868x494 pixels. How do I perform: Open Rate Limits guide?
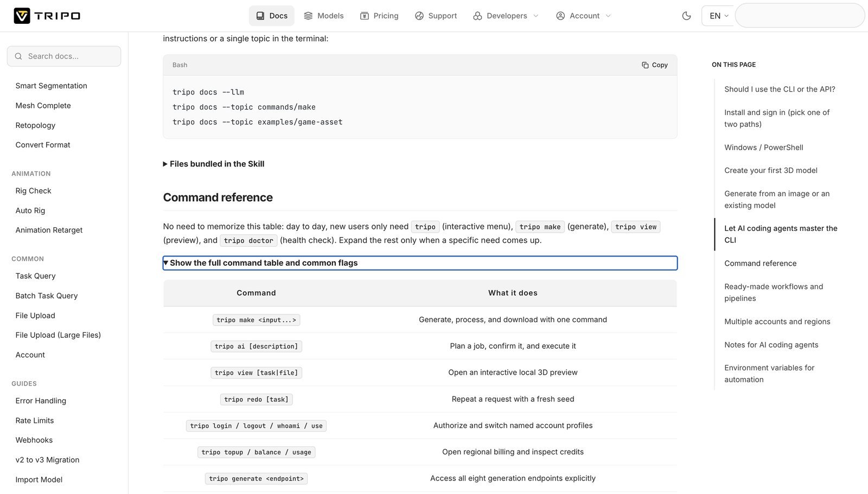point(35,420)
